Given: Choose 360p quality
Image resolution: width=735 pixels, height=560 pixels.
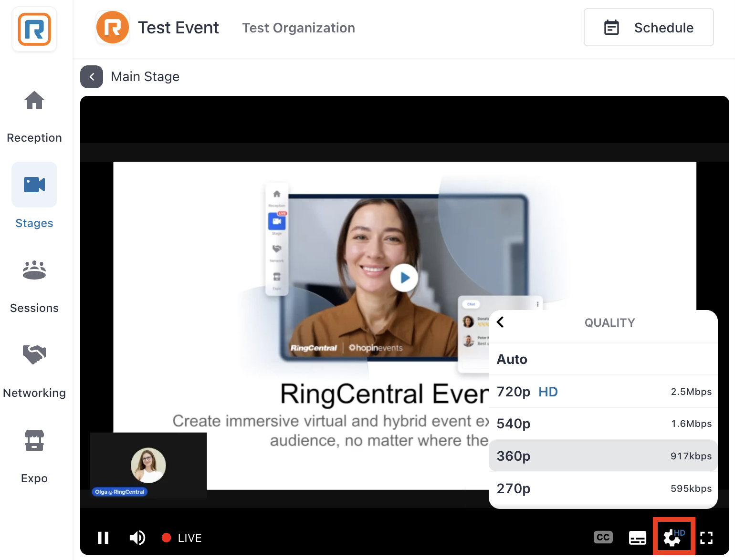Looking at the screenshot, I should click(603, 456).
